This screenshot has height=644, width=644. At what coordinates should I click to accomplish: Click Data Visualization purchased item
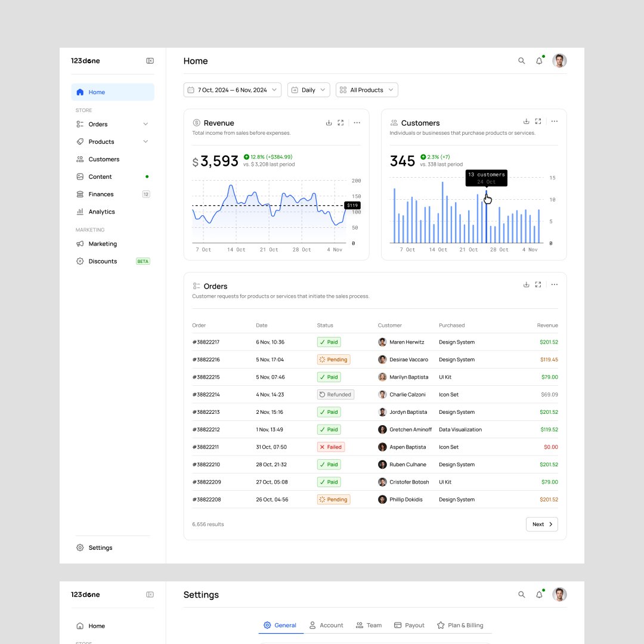click(x=460, y=429)
